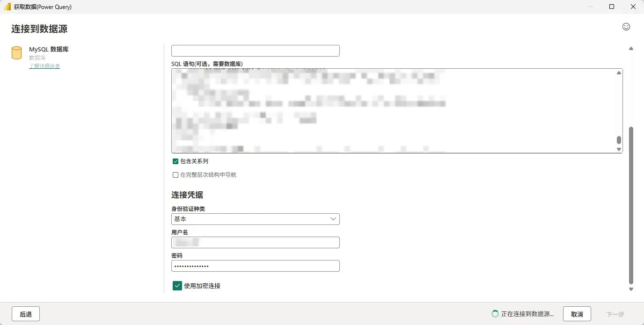
Task: Click the main page scrollbar thumb
Action: [x=631, y=205]
